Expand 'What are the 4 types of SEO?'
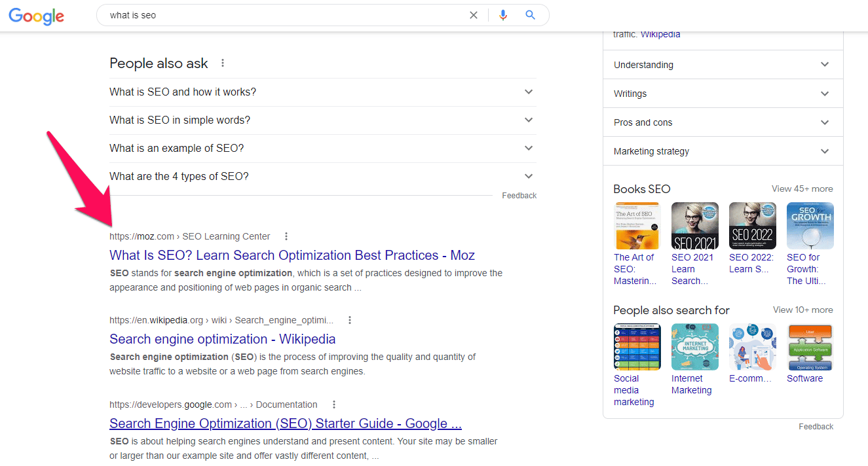Image resolution: width=868 pixels, height=466 pixels. point(323,177)
